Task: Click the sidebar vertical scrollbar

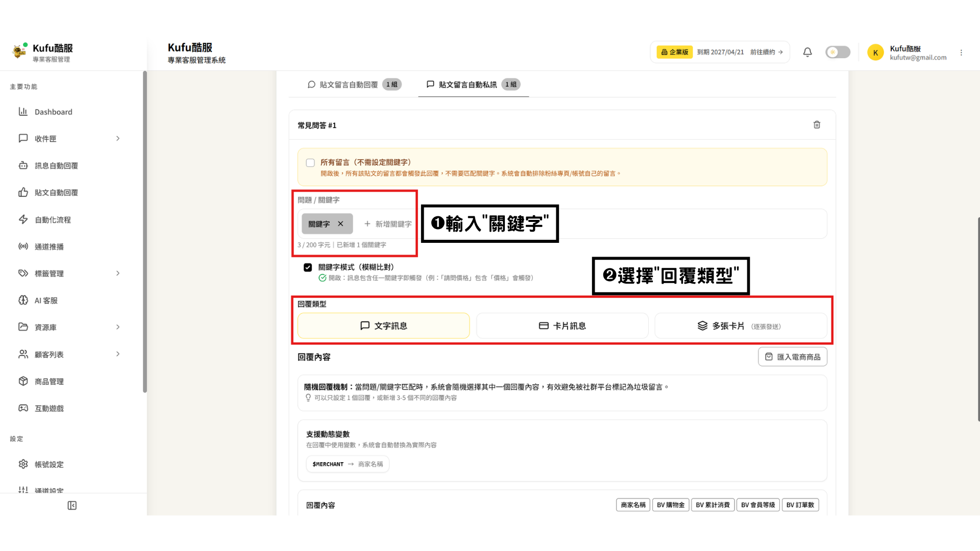Action: (x=145, y=232)
